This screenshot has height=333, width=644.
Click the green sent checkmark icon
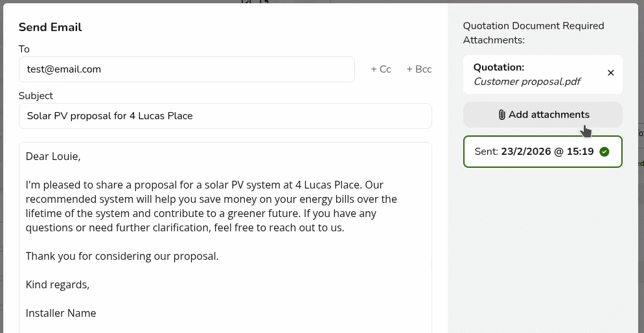604,152
